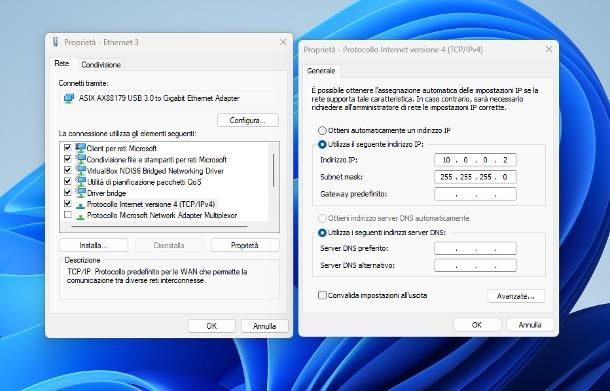Click the Server DNS alternativo field
The height and width of the screenshot is (391, 610).
(475, 265)
